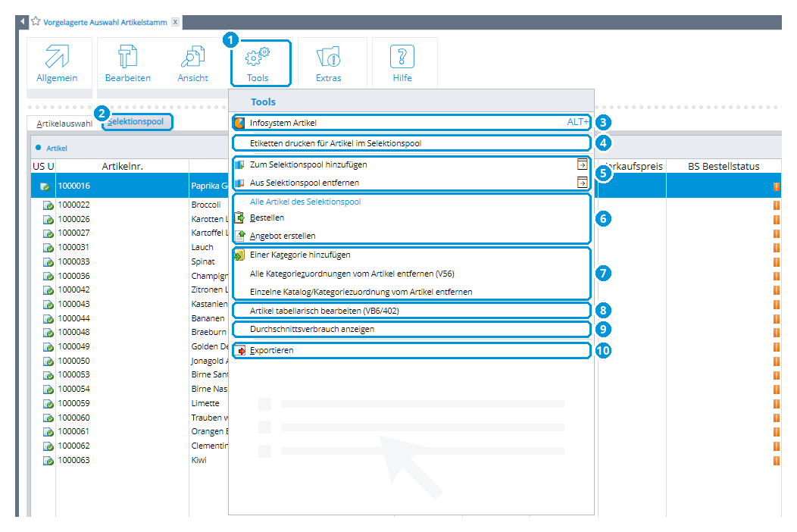Click status icon of row 1000043
Image resolution: width=797 pixels, height=532 pixels.
48,305
